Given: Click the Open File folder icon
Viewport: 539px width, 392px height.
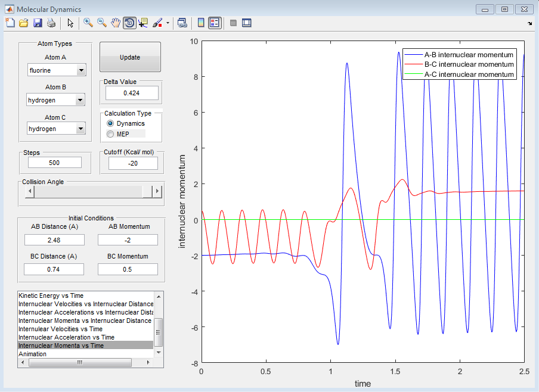Looking at the screenshot, I should (24, 23).
